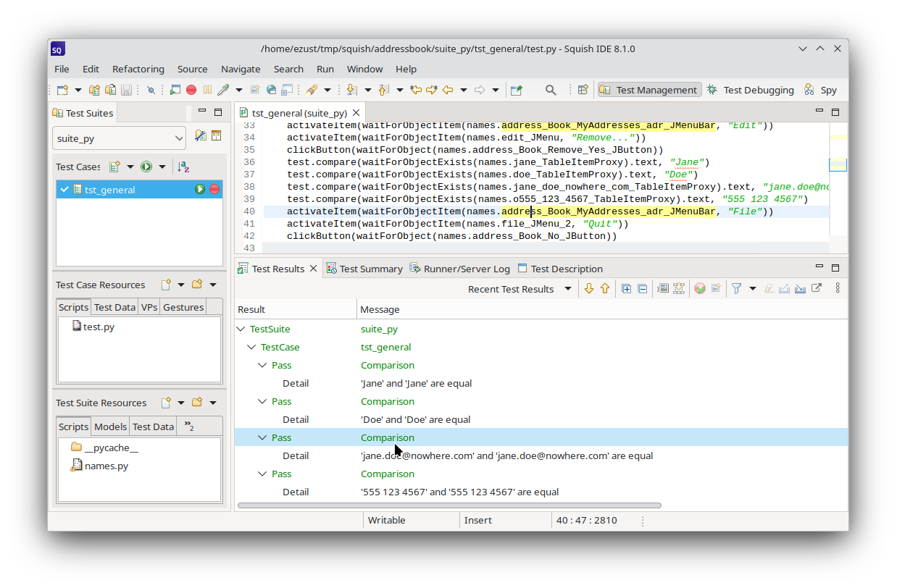The width and height of the screenshot is (897, 588).
Task: Open test suite settings wrench icon
Action: pyautogui.click(x=201, y=136)
